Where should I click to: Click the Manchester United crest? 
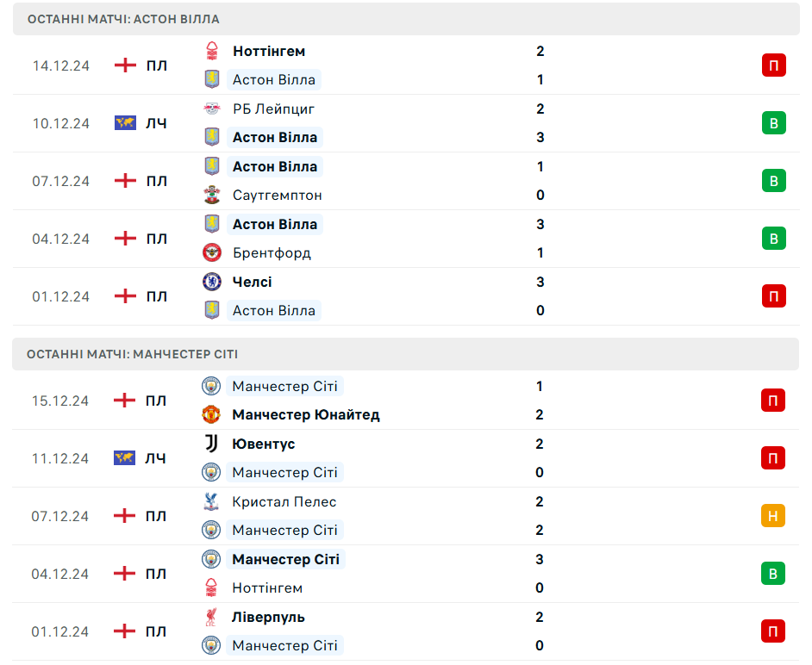pos(211,414)
